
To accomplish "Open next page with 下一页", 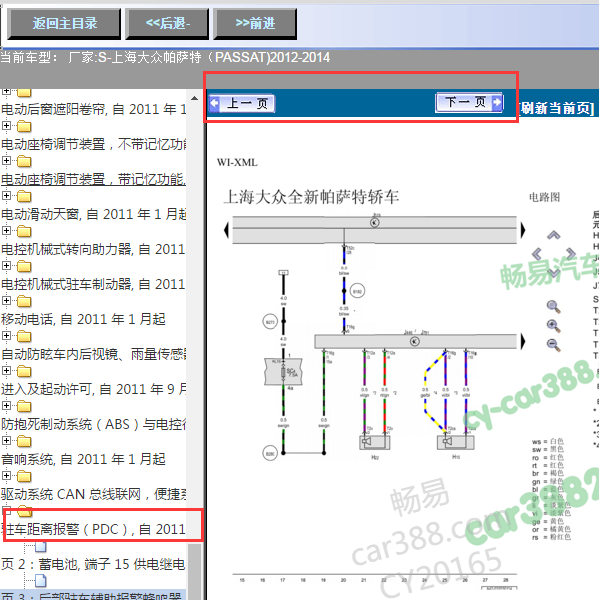I will (469, 102).
